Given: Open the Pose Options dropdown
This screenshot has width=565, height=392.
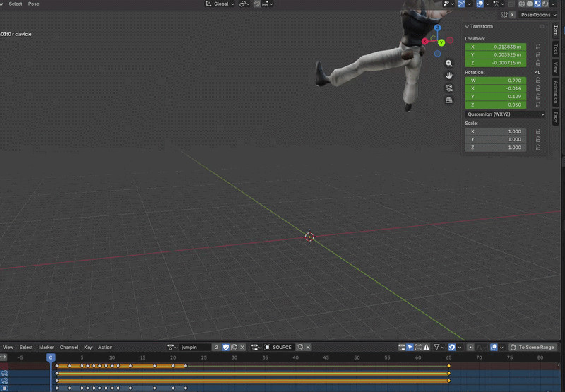Looking at the screenshot, I should tap(538, 15).
